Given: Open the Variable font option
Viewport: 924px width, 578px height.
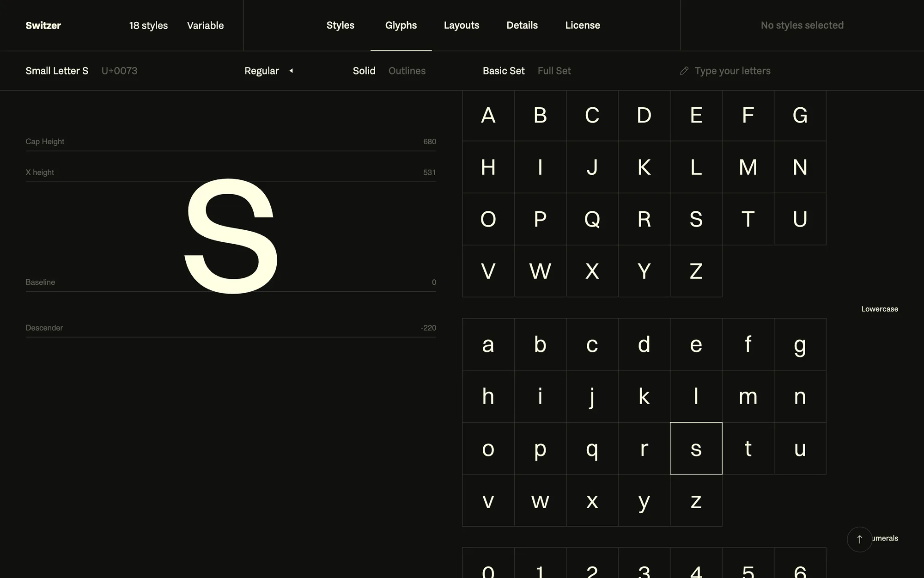Looking at the screenshot, I should [205, 25].
